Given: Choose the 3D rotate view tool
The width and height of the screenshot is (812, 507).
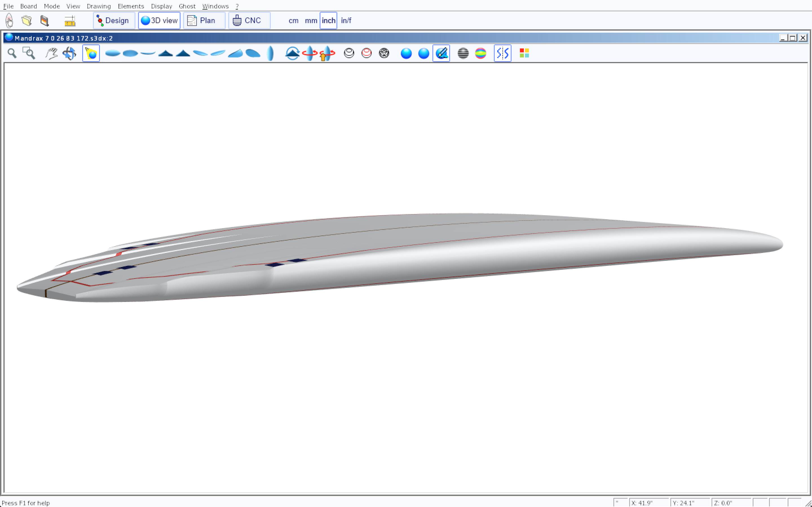Looking at the screenshot, I should pyautogui.click(x=69, y=53).
